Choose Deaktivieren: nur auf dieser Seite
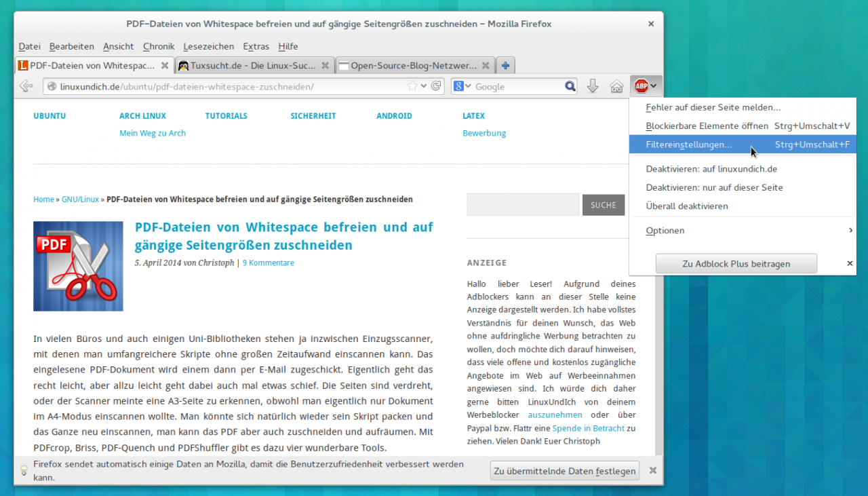Image resolution: width=868 pixels, height=496 pixels. tap(743, 187)
